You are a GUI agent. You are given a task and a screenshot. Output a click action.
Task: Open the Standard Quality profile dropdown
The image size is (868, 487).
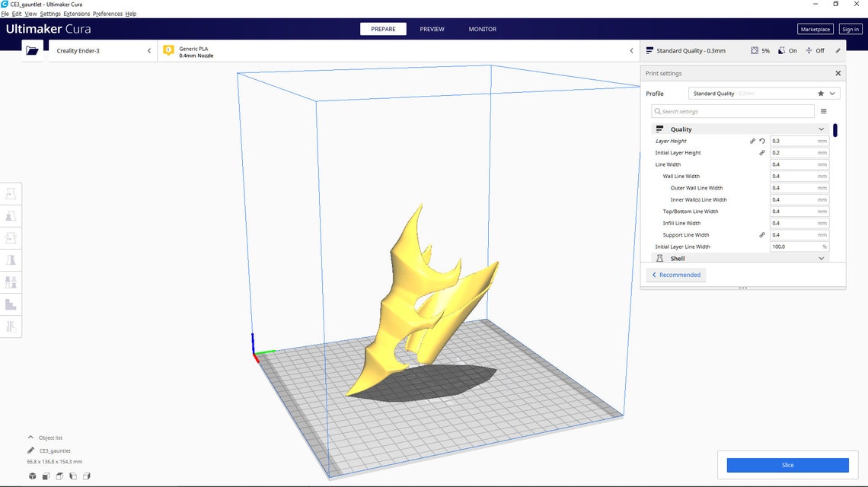764,94
